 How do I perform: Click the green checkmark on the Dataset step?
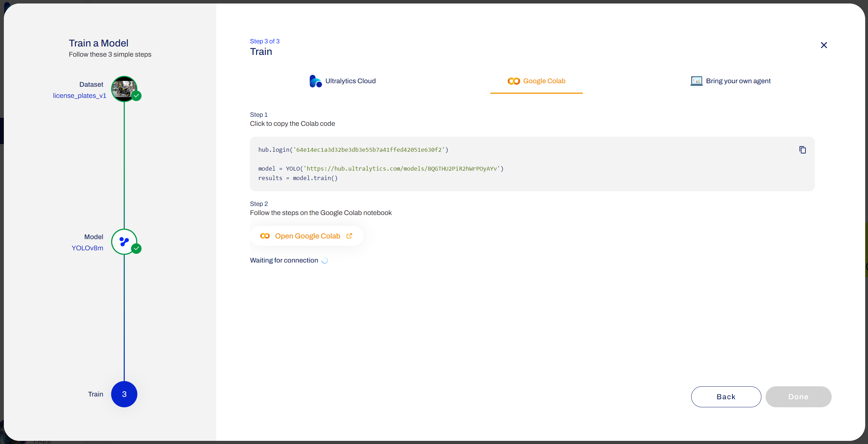pyautogui.click(x=137, y=95)
